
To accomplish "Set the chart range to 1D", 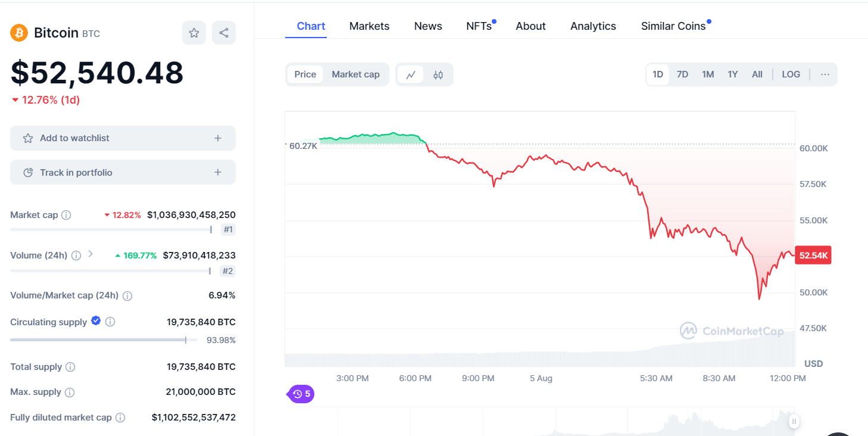I will click(x=658, y=74).
